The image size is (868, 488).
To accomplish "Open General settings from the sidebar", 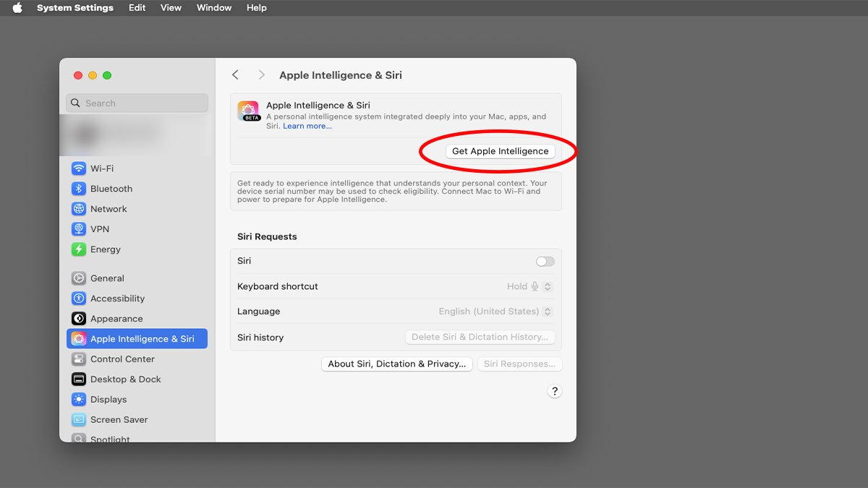I will (137, 278).
